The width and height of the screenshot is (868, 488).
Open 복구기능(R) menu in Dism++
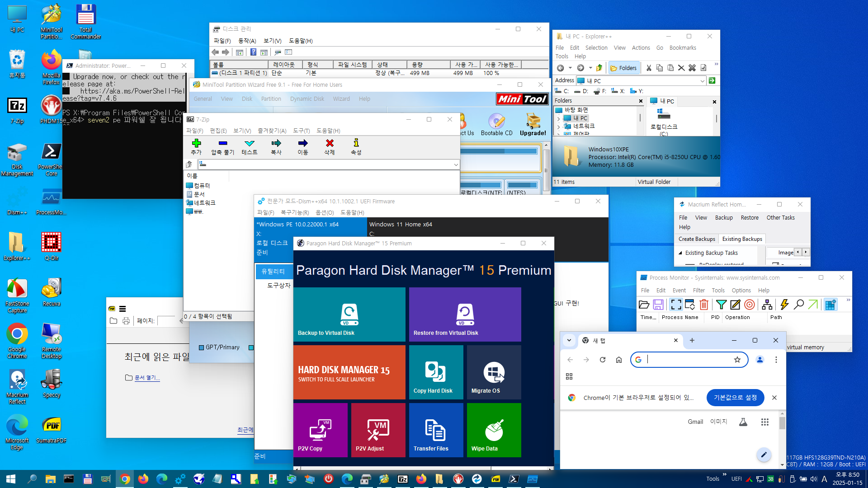tap(295, 213)
